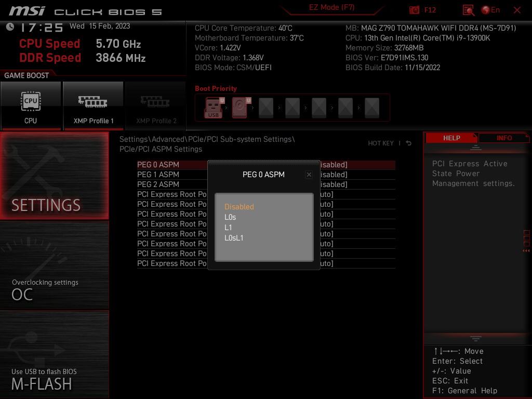The width and height of the screenshot is (532, 399).
Task: Switch to the HELP tab
Action: pos(451,138)
